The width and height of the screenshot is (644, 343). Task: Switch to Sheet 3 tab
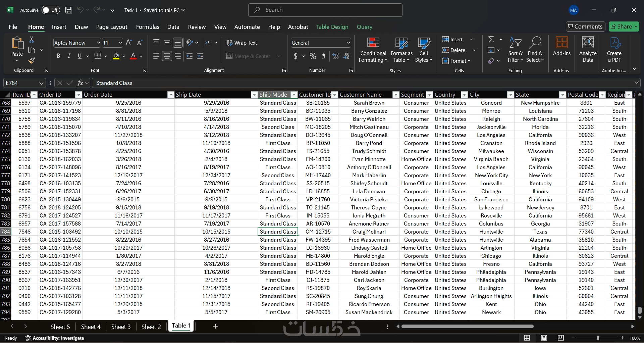click(121, 327)
